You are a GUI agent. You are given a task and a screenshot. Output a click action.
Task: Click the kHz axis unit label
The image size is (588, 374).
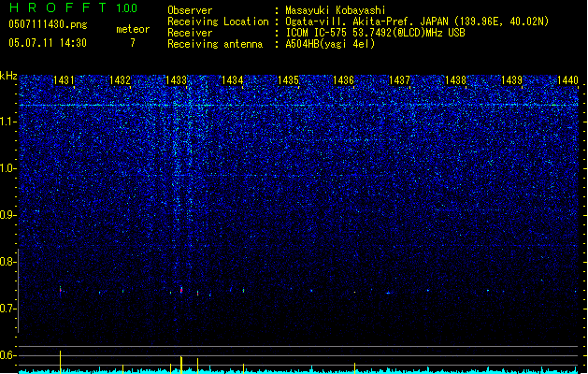8,76
